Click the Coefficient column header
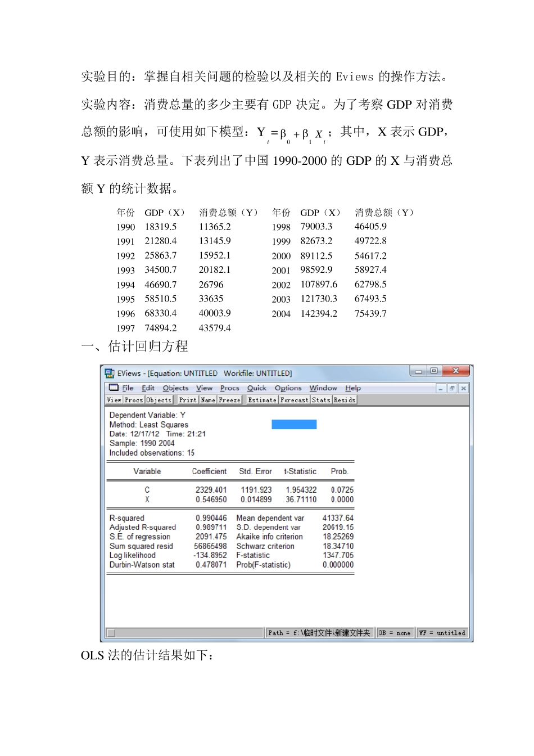The width and height of the screenshot is (534, 756). 209,471
